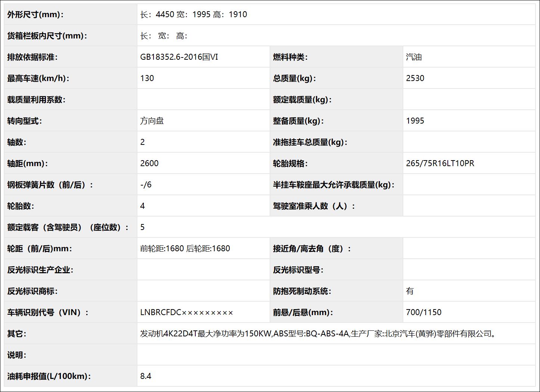Select the seating capacity value 5

143,227
